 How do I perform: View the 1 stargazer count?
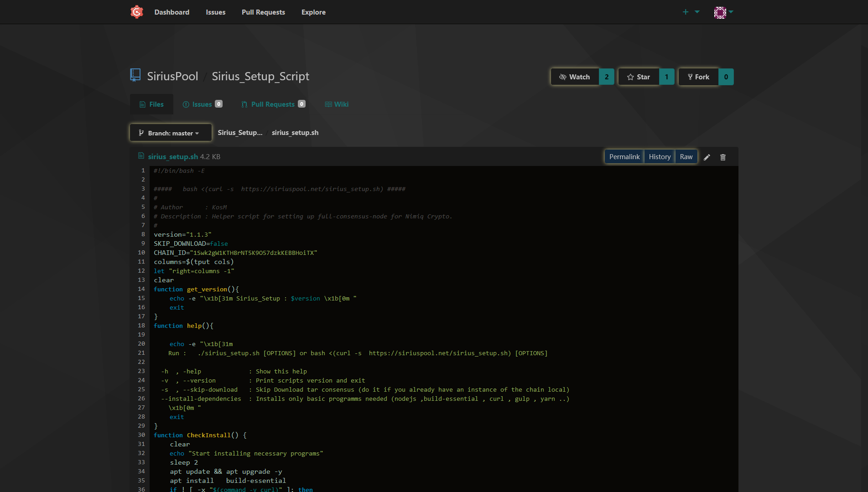(x=666, y=77)
